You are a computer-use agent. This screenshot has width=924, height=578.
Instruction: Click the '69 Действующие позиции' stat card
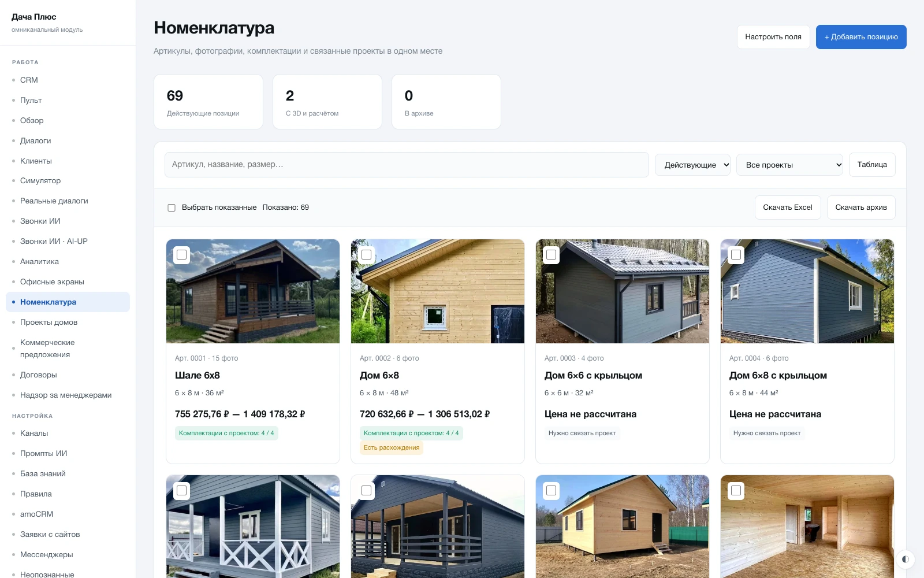click(208, 102)
